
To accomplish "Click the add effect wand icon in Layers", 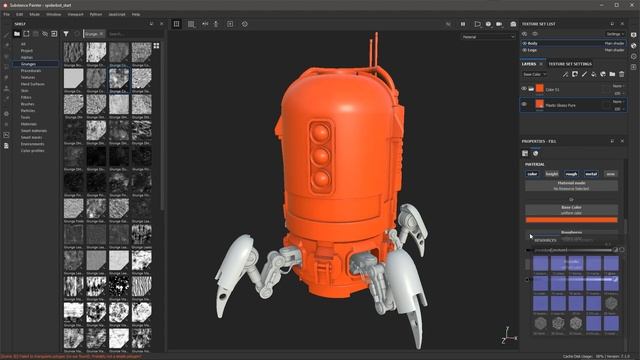I will [565, 74].
